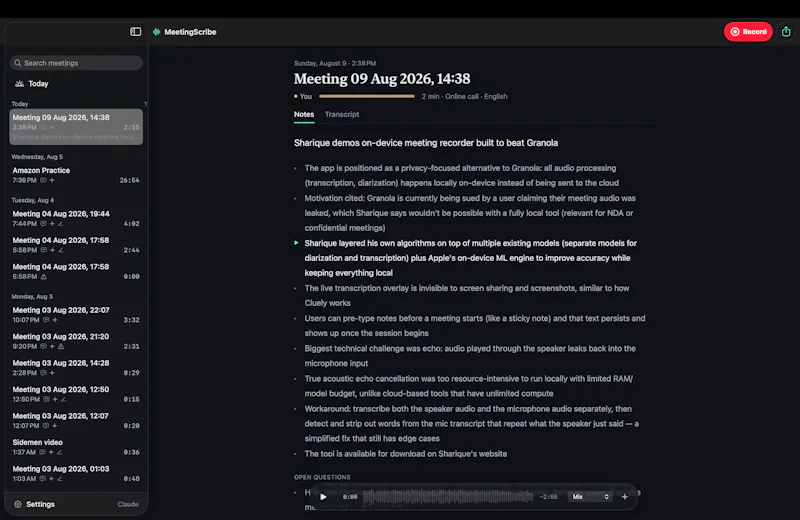800x520 pixels.
Task: Select Meeting 09 Aug 2026, 14:38 in sidebar
Action: [x=76, y=127]
